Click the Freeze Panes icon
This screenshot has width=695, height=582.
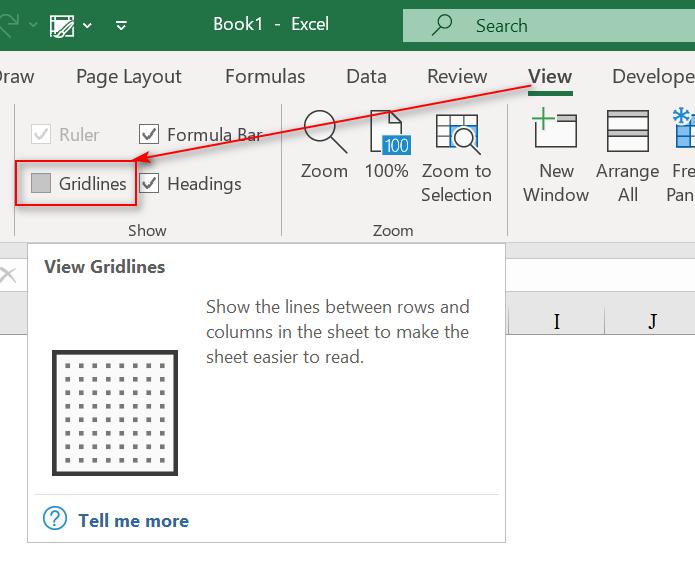(x=683, y=128)
